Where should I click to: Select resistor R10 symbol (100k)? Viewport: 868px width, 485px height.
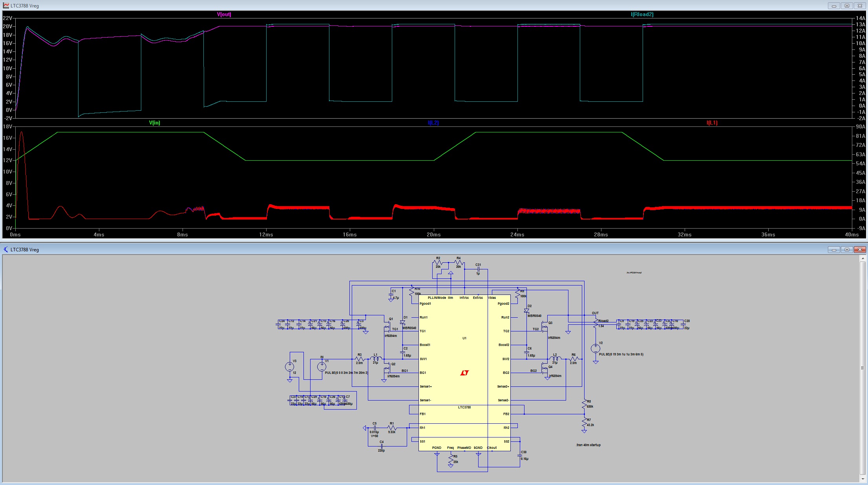point(411,291)
